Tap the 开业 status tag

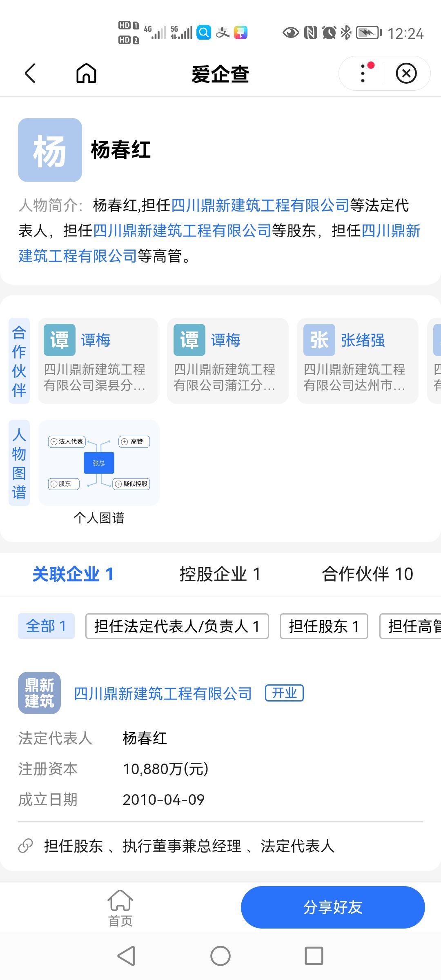284,693
